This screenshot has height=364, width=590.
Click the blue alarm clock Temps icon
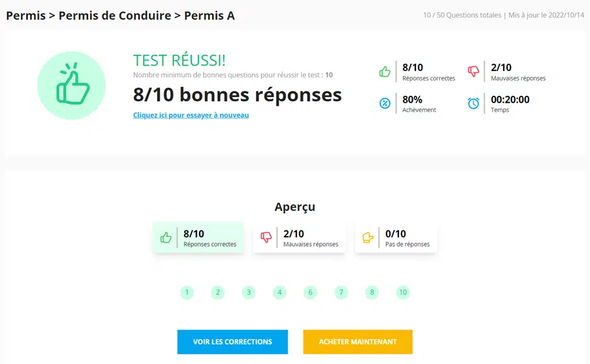coord(473,103)
